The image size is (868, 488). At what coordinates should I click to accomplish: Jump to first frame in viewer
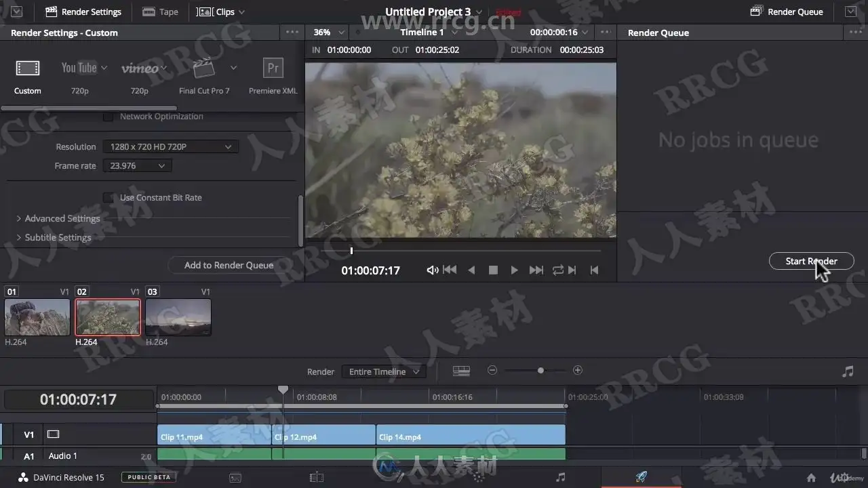point(450,270)
